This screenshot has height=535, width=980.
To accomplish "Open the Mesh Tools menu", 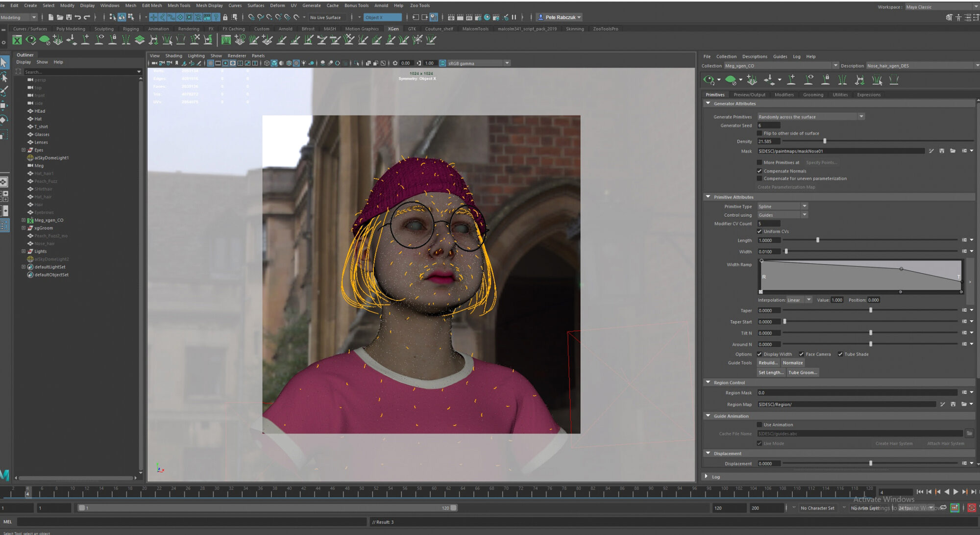I will click(178, 5).
